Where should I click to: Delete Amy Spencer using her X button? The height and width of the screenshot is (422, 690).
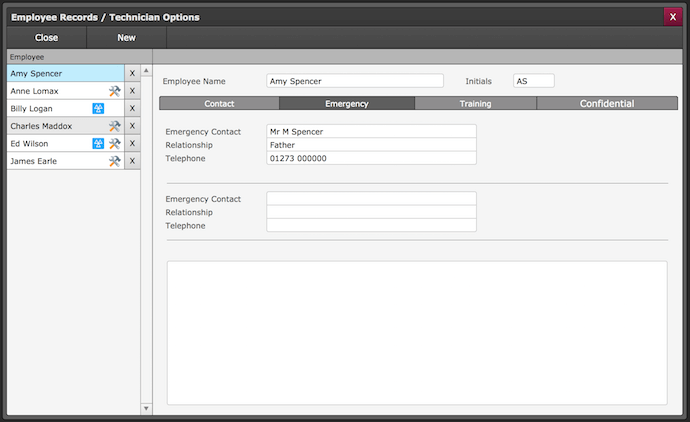coord(132,74)
